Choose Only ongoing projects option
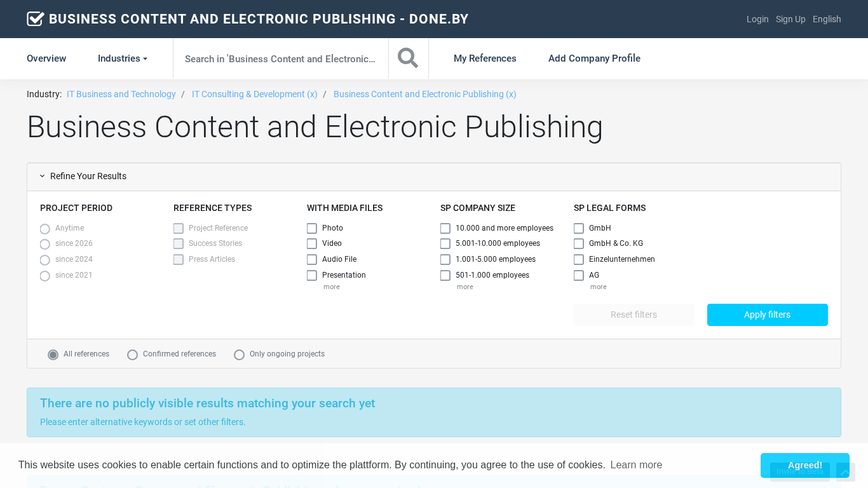 click(239, 355)
